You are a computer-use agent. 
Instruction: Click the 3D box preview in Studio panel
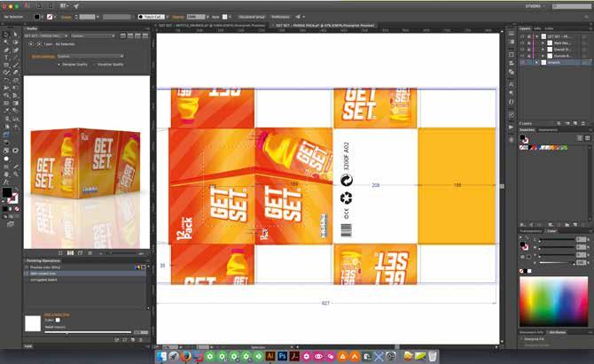click(86, 162)
